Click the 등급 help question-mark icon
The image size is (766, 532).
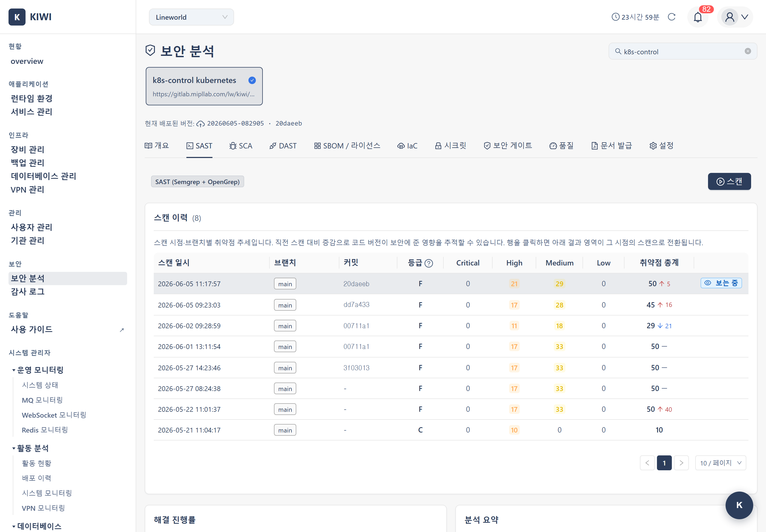[429, 263]
